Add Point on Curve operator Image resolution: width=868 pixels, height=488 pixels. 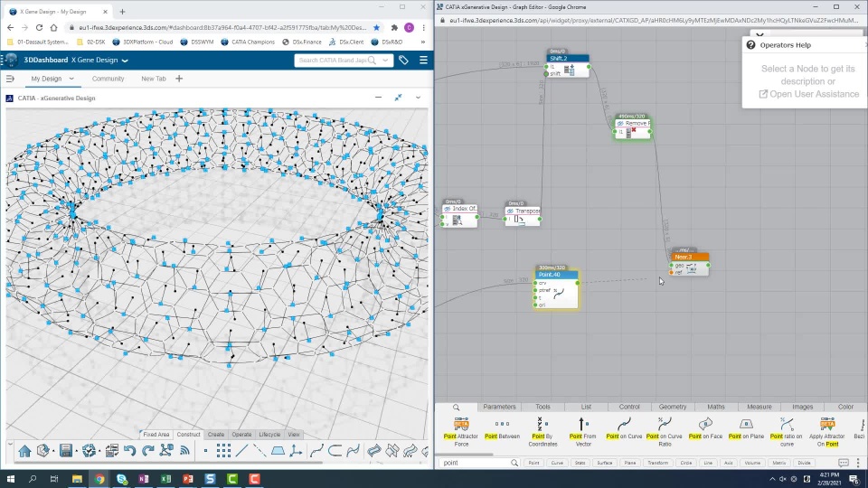coord(624,429)
